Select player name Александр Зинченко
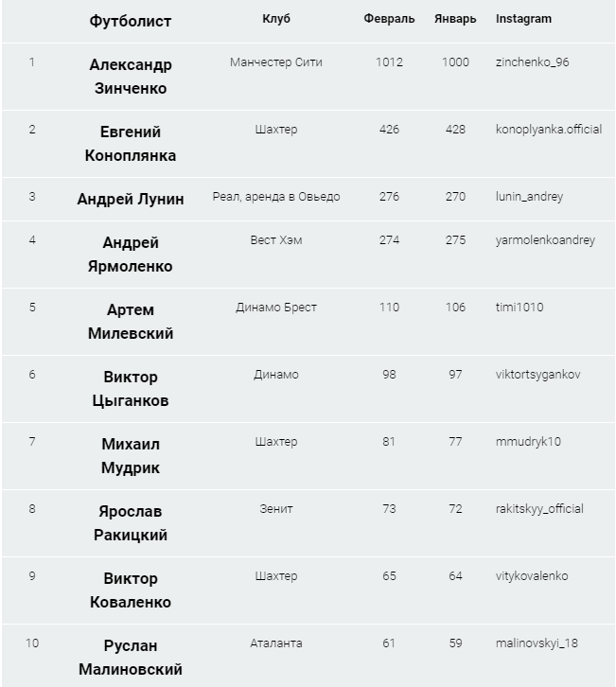This screenshot has width=616, height=687. [x=131, y=76]
